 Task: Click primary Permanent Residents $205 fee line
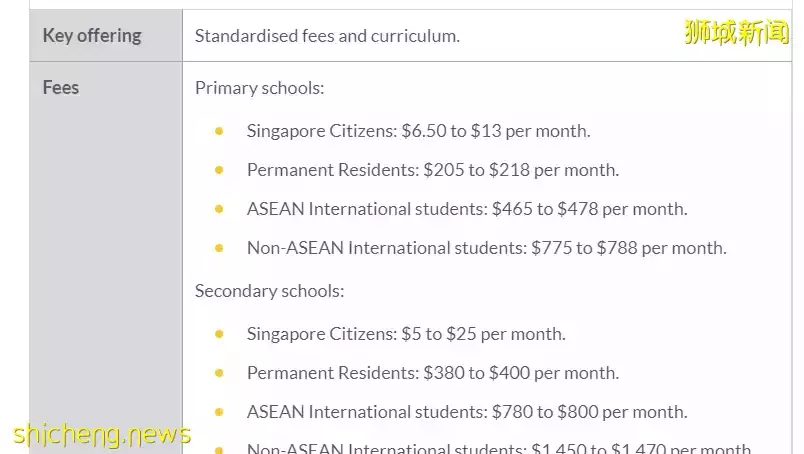(433, 170)
